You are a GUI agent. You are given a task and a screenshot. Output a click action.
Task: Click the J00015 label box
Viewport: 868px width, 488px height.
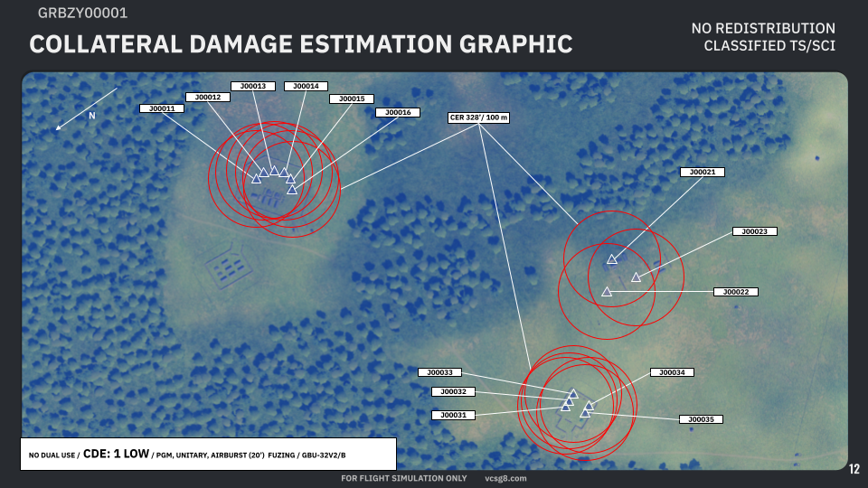click(352, 99)
